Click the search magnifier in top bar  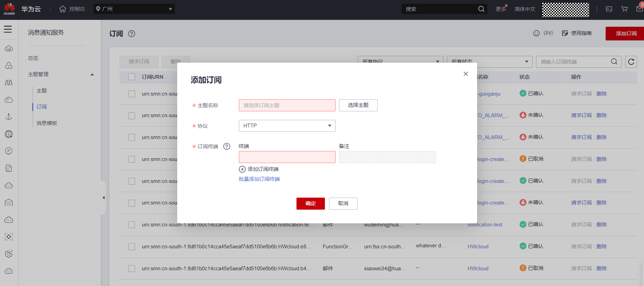(481, 9)
